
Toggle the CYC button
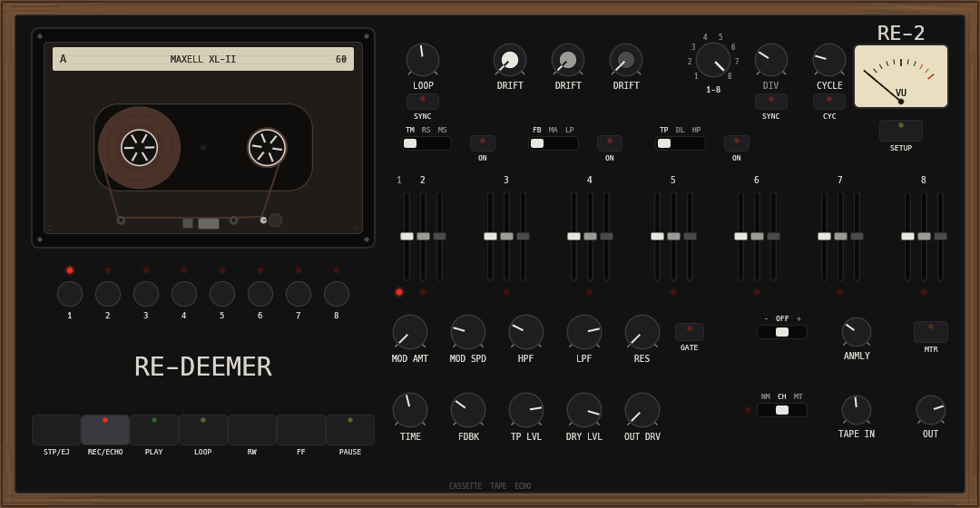829,102
